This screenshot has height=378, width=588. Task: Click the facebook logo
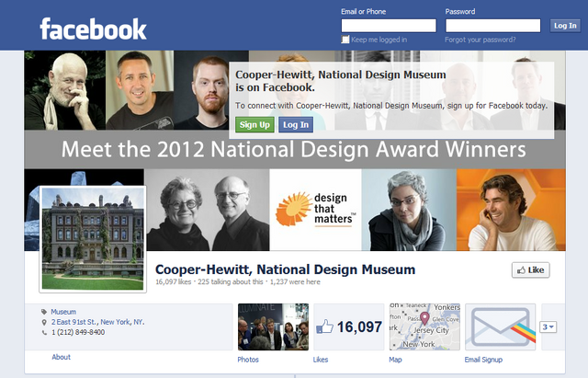(93, 29)
